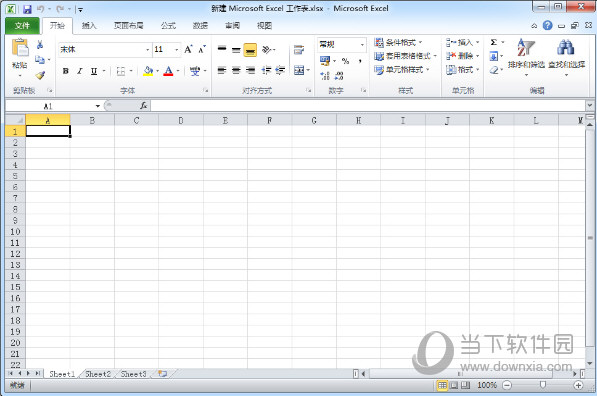Toggle Bold formatting

coord(65,71)
